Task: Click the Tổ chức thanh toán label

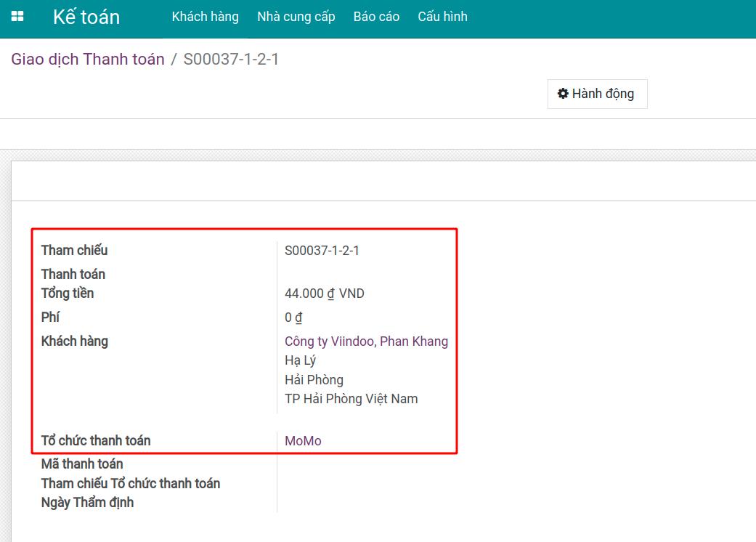Action: coord(96,441)
